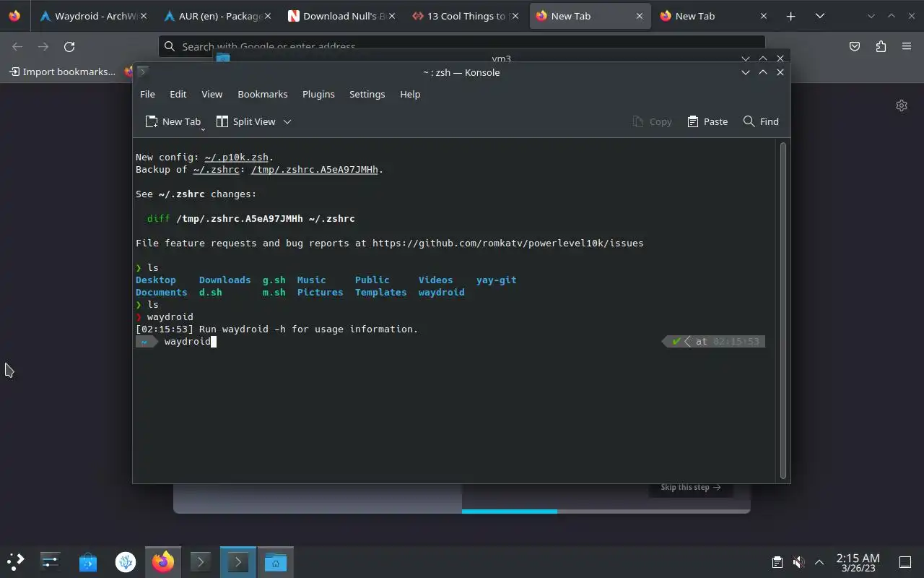Open Discover software store from taskbar

point(88,561)
